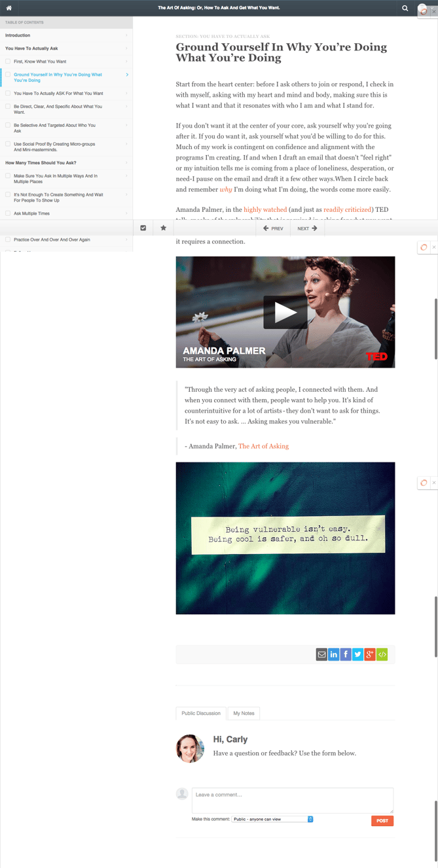Check 'Practice Over And Over' lesson box
This screenshot has width=438, height=868.
(x=8, y=239)
